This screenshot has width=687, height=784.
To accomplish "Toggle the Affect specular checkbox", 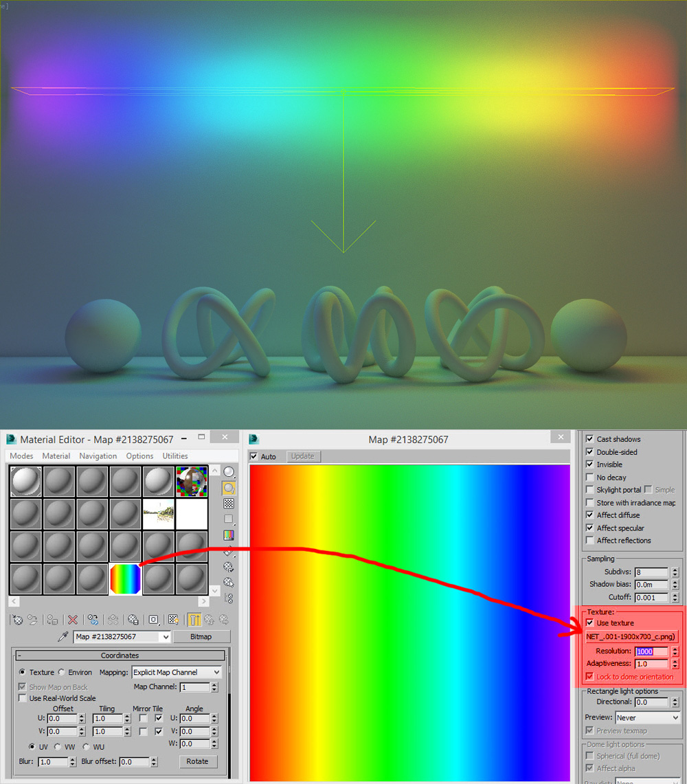I will pos(589,528).
